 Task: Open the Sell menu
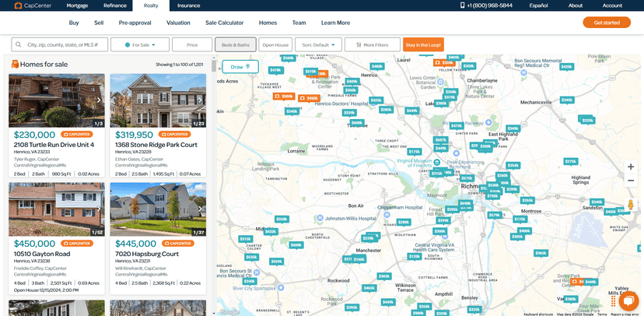[99, 23]
